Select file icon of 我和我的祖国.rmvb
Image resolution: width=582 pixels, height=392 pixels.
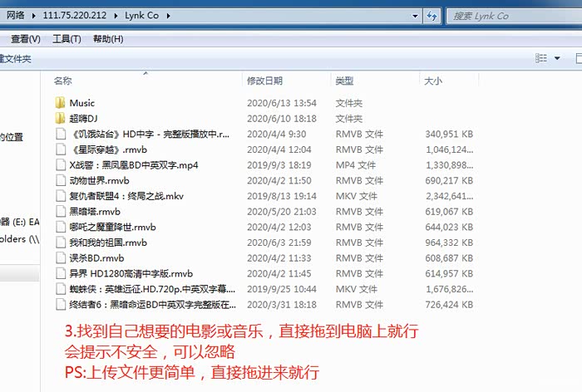click(61, 243)
